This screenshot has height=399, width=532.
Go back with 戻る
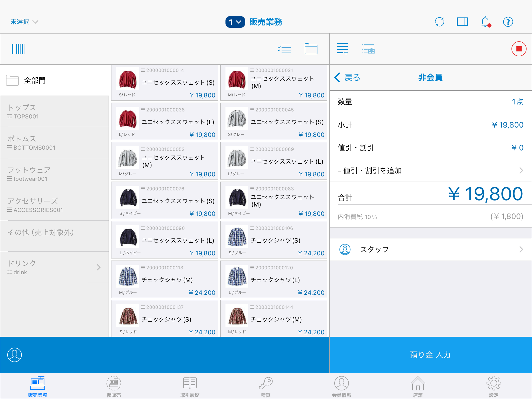point(347,77)
